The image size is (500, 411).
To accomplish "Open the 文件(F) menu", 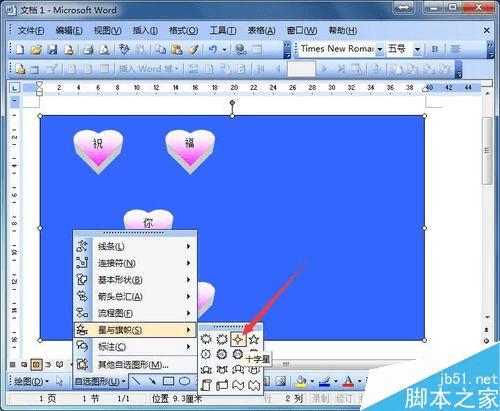I will [31, 31].
